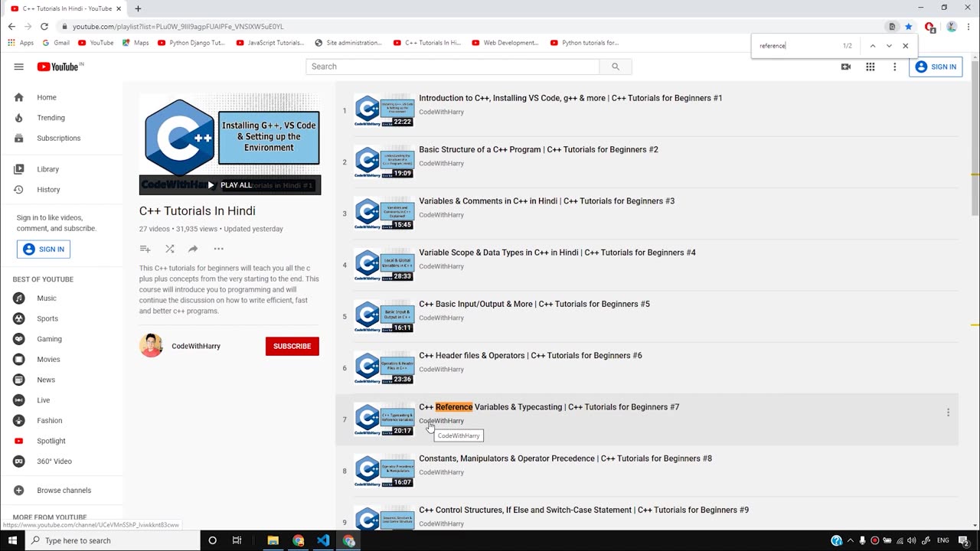The width and height of the screenshot is (980, 551).
Task: Shuffle the playlist
Action: point(170,249)
